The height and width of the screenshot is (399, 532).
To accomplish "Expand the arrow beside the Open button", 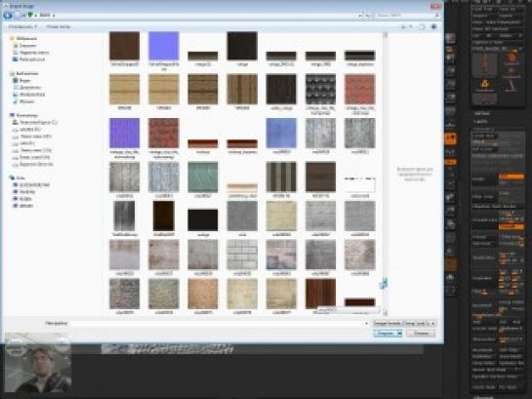I will click(399, 334).
